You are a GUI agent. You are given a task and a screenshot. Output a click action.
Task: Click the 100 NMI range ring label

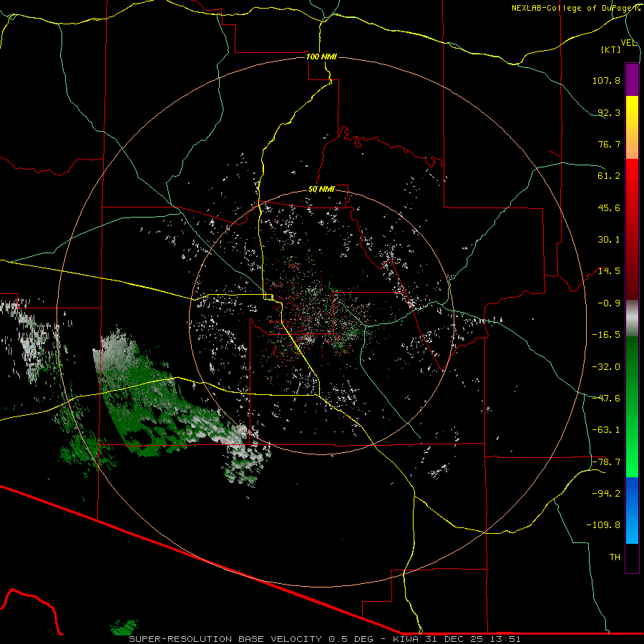point(321,57)
